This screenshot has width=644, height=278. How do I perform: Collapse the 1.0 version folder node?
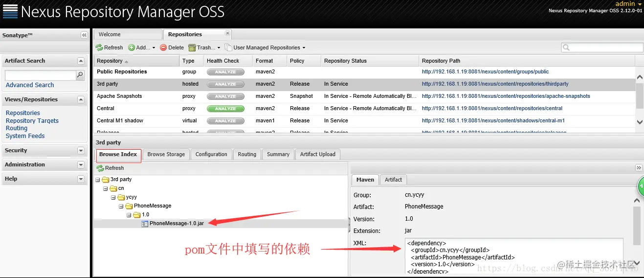[129, 215]
